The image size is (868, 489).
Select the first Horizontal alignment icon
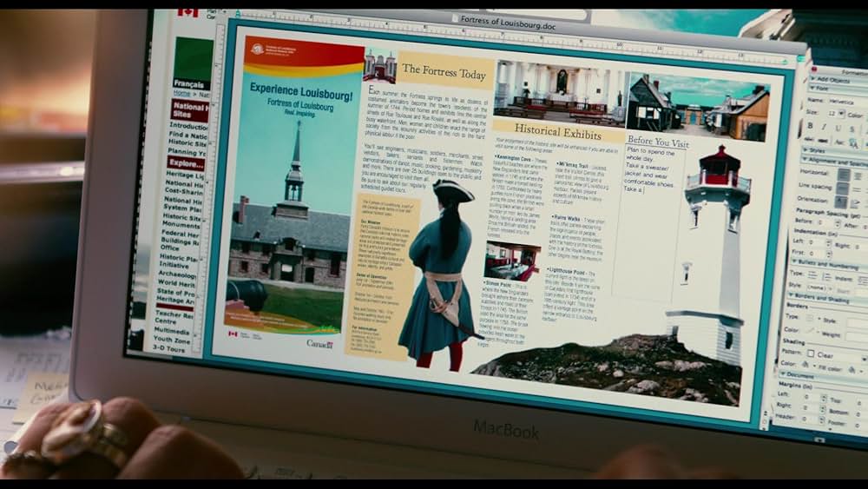[843, 175]
